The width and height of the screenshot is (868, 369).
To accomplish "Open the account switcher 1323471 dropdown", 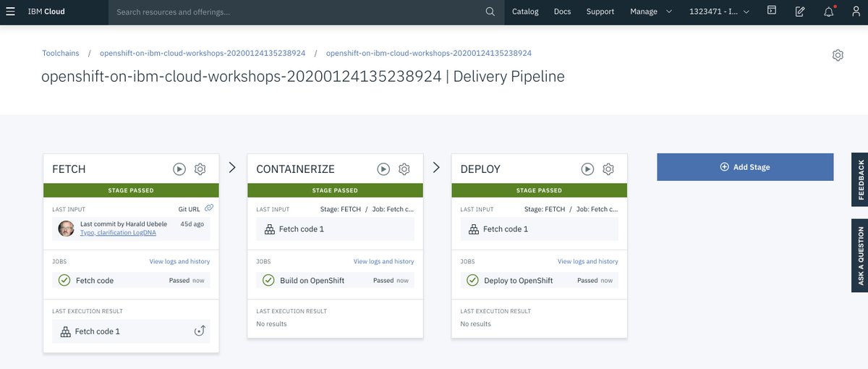I will [x=719, y=12].
